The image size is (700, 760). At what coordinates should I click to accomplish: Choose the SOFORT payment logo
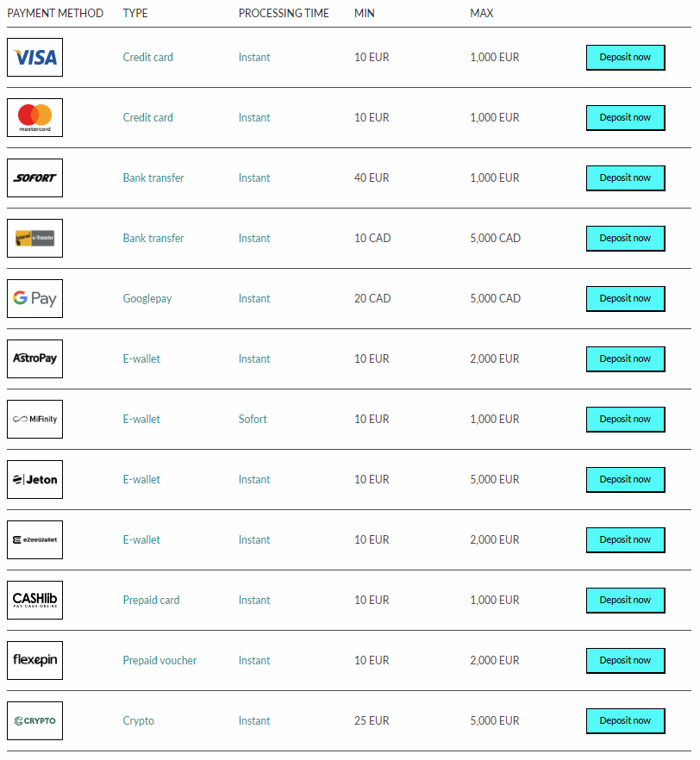[x=34, y=178]
